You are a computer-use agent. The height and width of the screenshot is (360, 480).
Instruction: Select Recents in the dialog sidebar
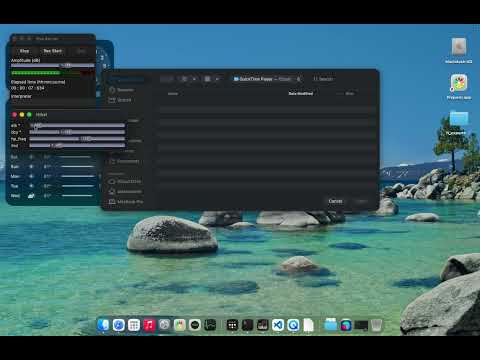click(x=121, y=90)
